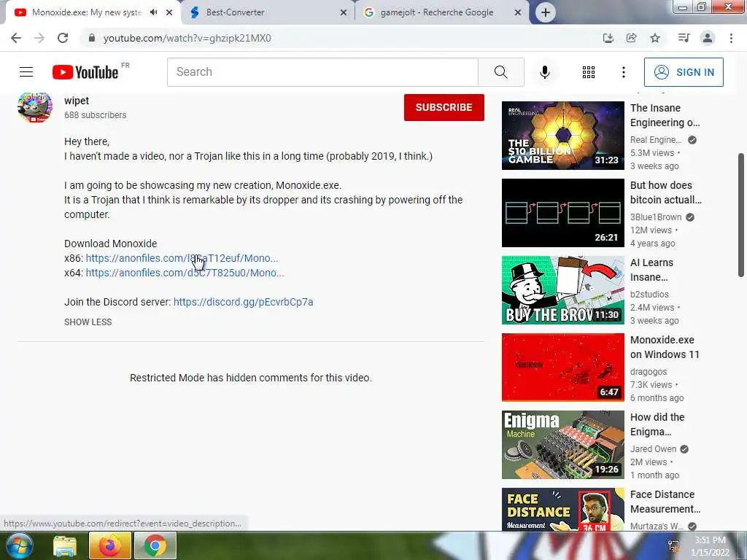Open a new tab with the plus button
The height and width of the screenshot is (560, 747).
coord(546,12)
